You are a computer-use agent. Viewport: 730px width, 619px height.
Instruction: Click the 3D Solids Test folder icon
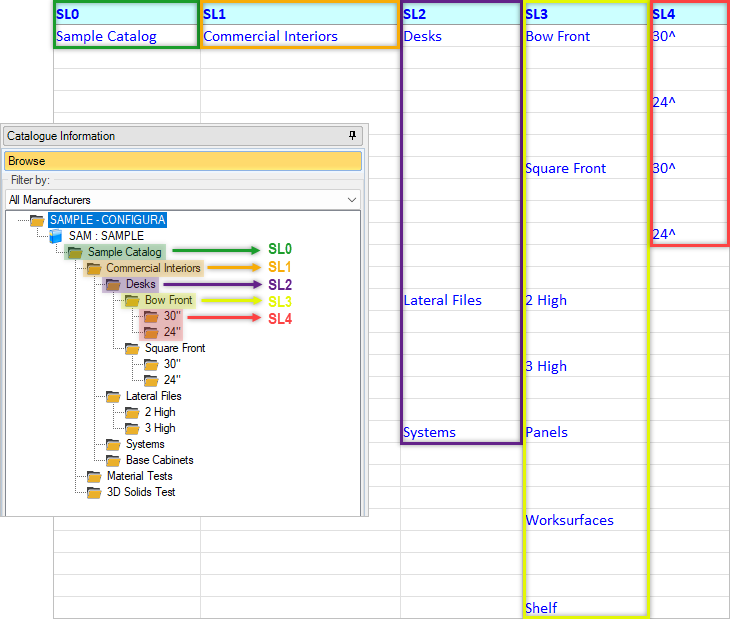click(94, 492)
